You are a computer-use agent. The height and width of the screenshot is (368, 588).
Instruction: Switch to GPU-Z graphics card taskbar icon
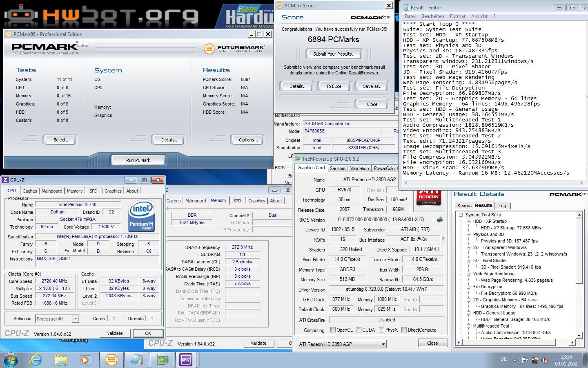tap(162, 360)
